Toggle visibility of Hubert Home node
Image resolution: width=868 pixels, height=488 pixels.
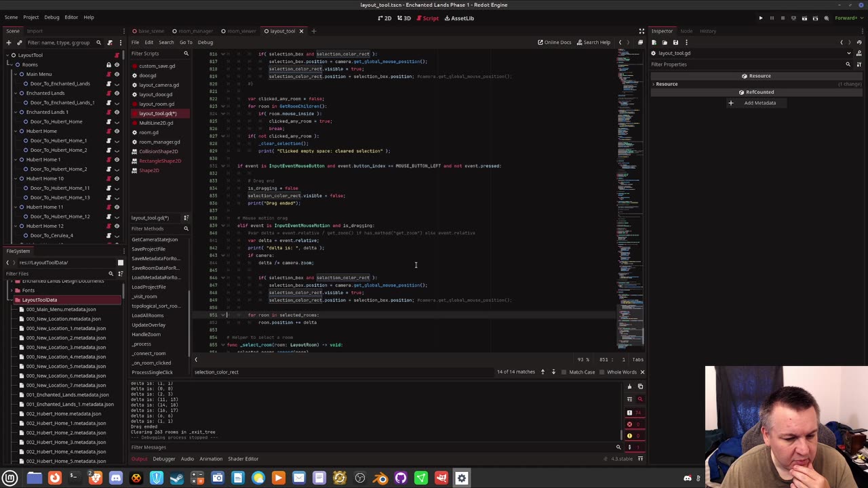(x=117, y=131)
